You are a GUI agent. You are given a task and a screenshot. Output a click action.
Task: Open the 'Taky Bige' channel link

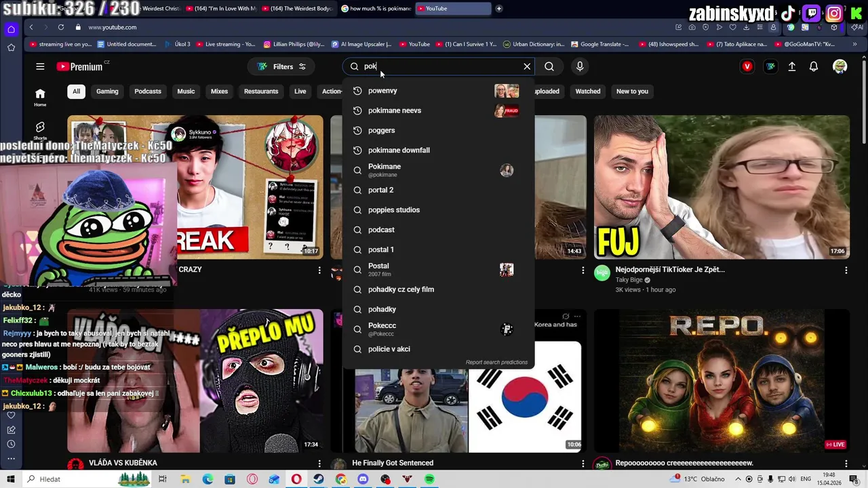click(629, 280)
